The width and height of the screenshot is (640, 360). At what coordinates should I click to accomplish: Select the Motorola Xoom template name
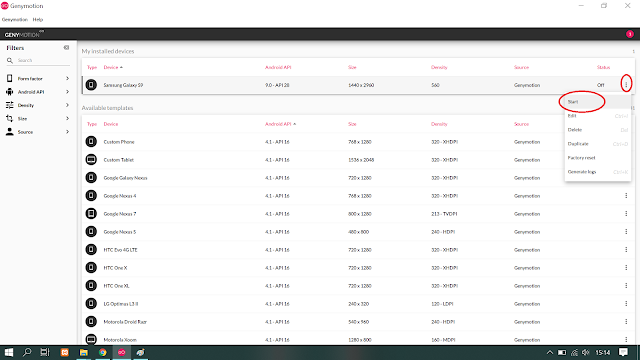pyautogui.click(x=120, y=340)
